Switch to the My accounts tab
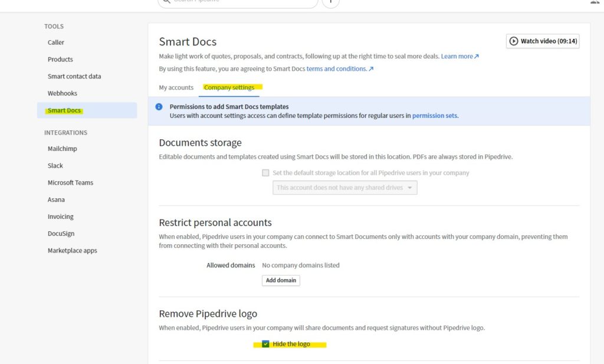604x364 pixels. point(176,87)
